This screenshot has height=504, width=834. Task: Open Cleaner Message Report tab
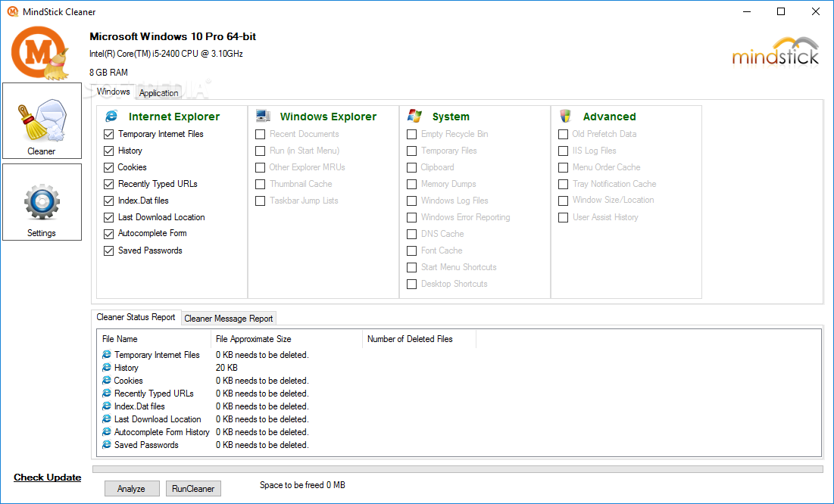(228, 318)
